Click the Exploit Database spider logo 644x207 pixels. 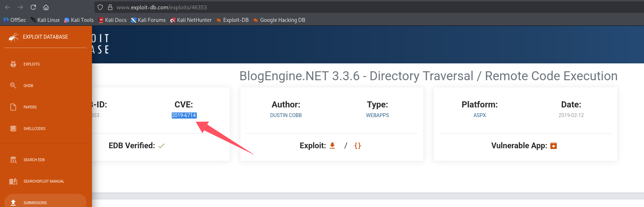point(14,37)
